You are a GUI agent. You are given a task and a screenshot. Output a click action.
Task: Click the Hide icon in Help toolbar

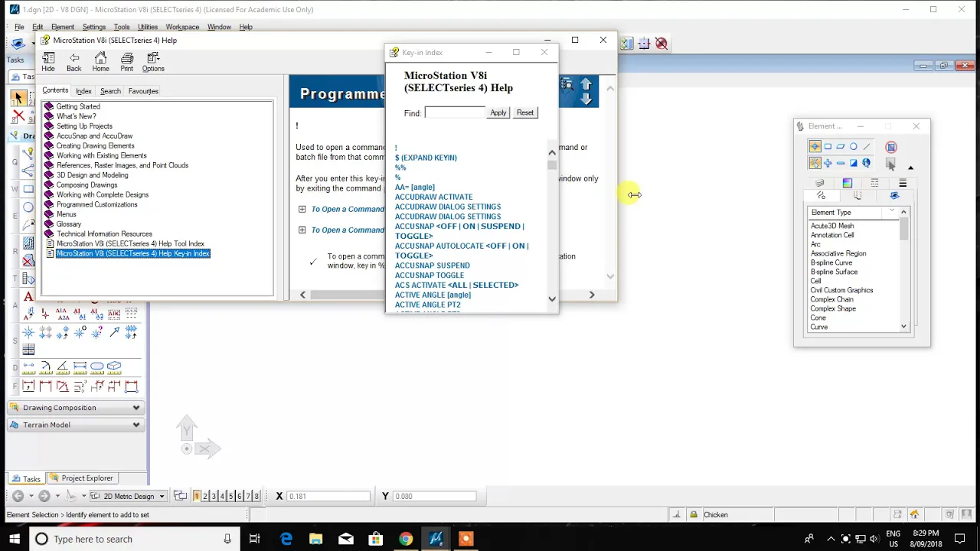48,62
